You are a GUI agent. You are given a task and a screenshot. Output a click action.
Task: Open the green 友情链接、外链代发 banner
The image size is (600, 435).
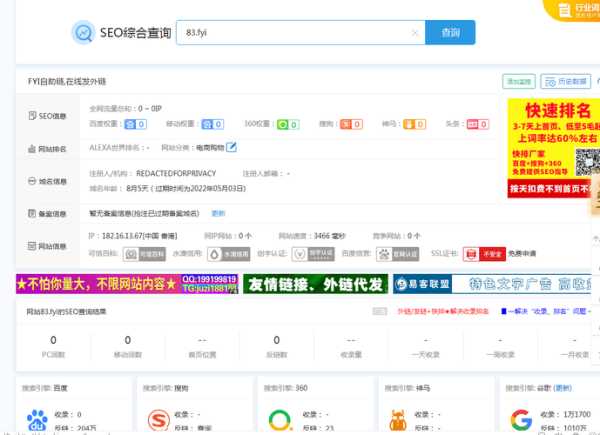tap(315, 284)
